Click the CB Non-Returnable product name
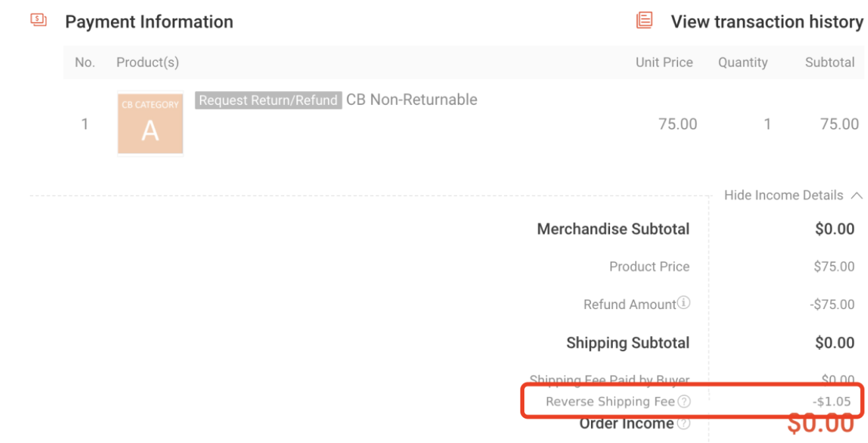 pos(412,100)
